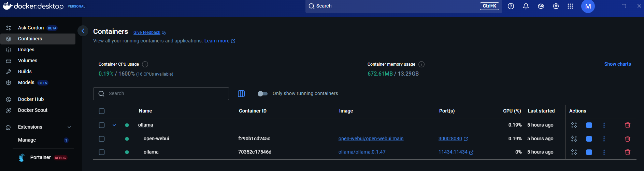
Task: Focus the containers search field
Action: click(161, 94)
